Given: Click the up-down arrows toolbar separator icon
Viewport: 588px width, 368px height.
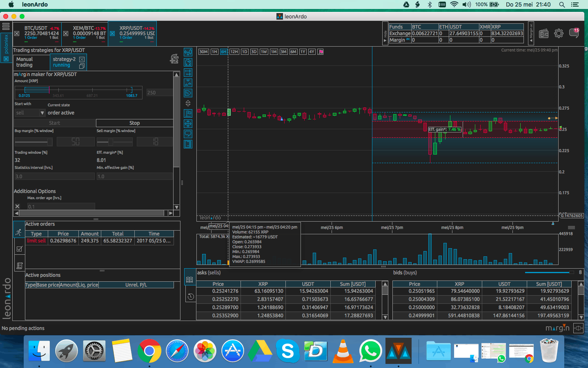Looking at the screenshot, I should [x=188, y=103].
